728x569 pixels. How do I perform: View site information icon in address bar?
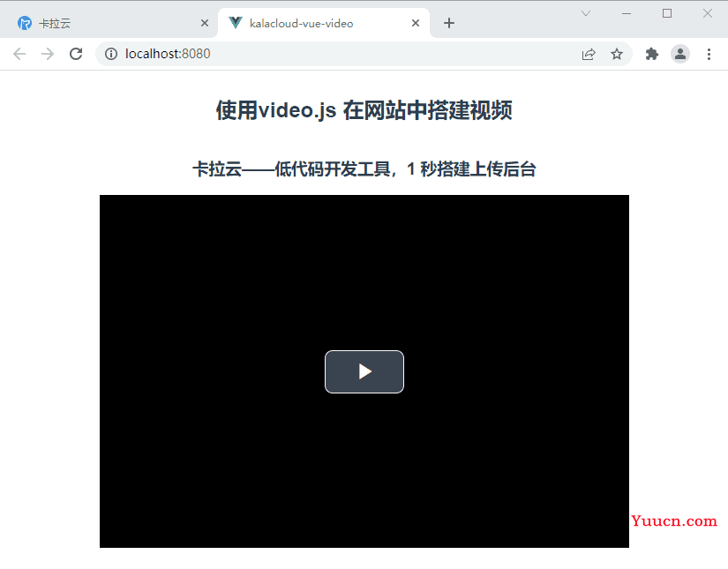coord(111,54)
